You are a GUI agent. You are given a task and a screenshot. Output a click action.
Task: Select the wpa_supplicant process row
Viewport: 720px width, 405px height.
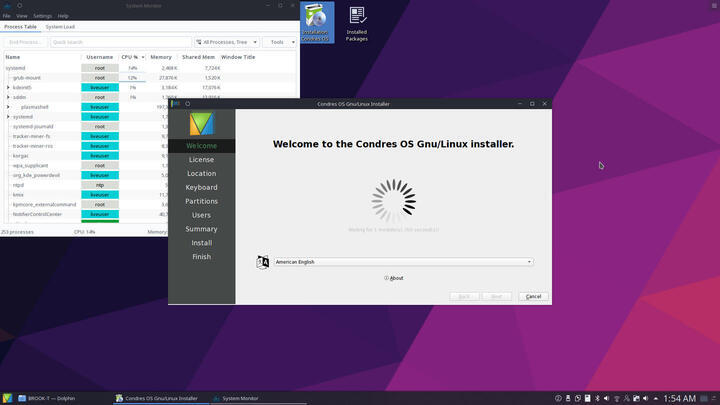coord(86,165)
